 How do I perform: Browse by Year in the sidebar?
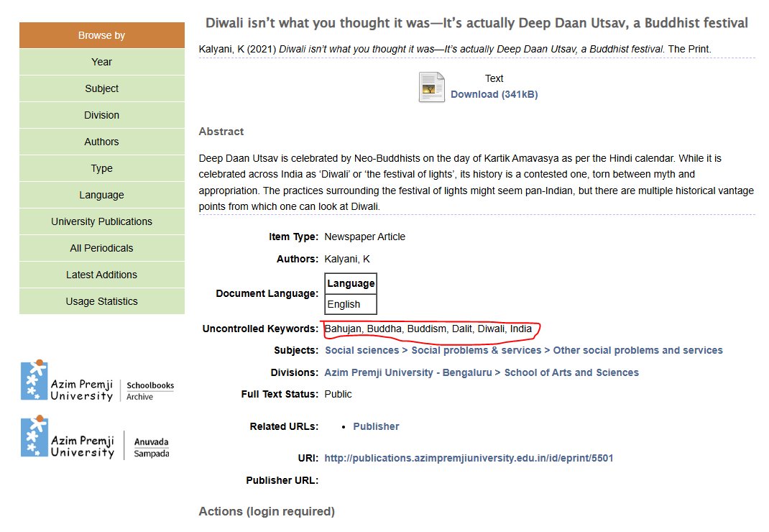pos(101,62)
